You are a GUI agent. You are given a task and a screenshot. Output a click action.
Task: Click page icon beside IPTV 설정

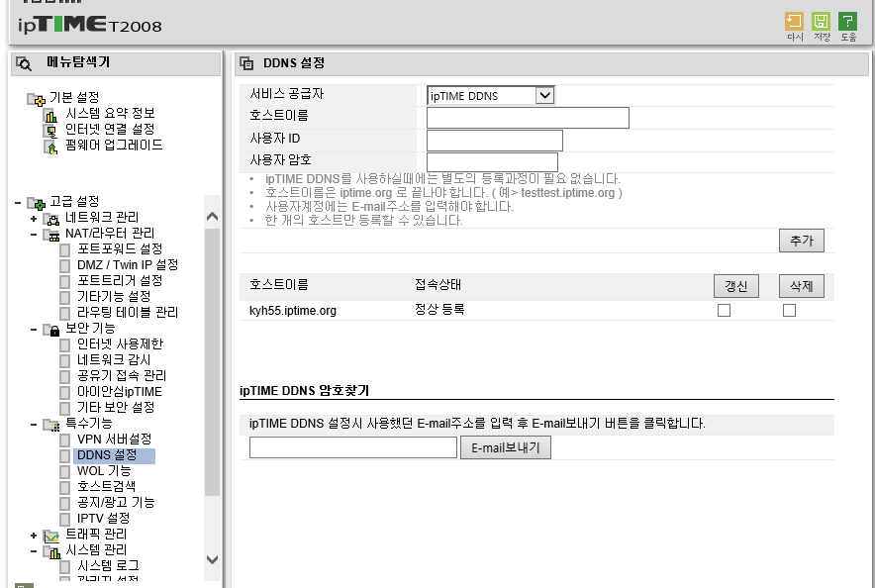point(64,520)
